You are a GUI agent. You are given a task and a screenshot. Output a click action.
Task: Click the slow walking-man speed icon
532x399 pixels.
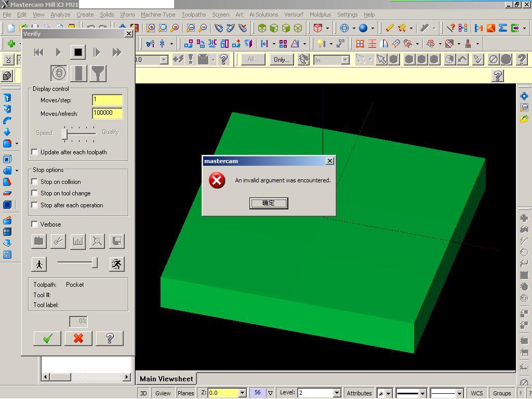point(39,264)
